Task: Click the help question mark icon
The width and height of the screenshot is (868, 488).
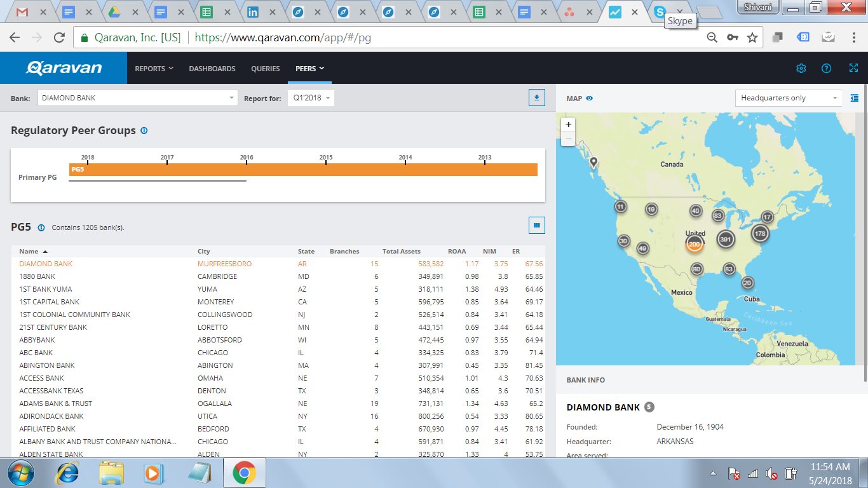Action: pos(826,69)
